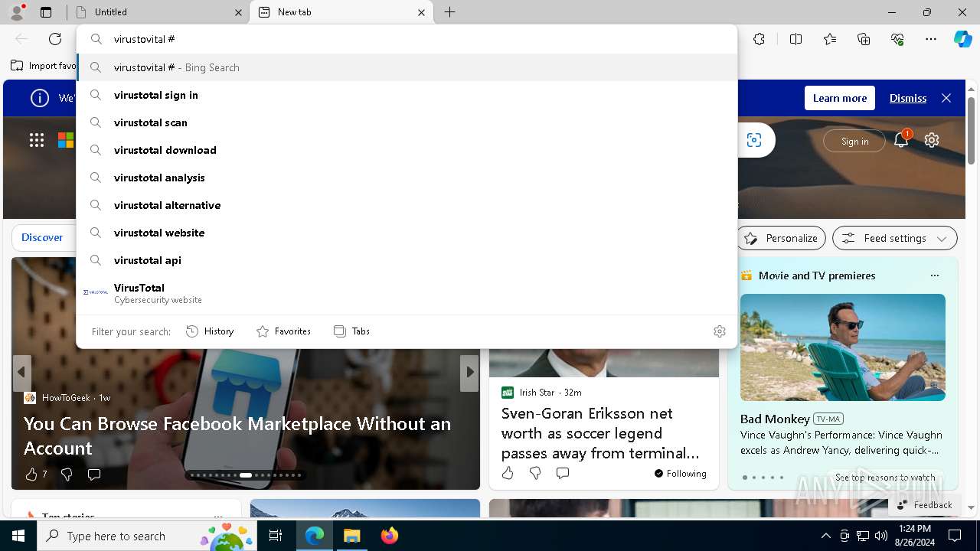The height and width of the screenshot is (551, 980).
Task: Open comments on the Facebook Marketplace story
Action: coord(94,474)
